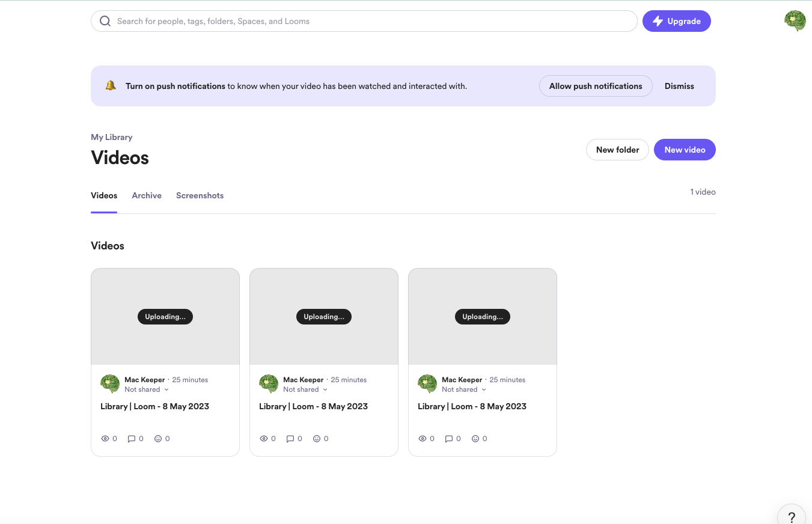The width and height of the screenshot is (812, 524).
Task: Open the rightmost uploading video thumbnail
Action: (483, 317)
